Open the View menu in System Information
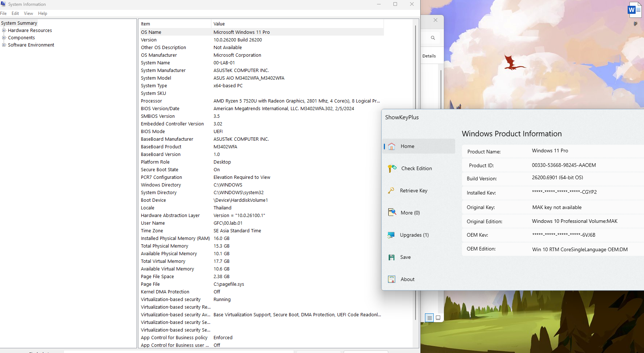The image size is (644, 353). [x=28, y=13]
